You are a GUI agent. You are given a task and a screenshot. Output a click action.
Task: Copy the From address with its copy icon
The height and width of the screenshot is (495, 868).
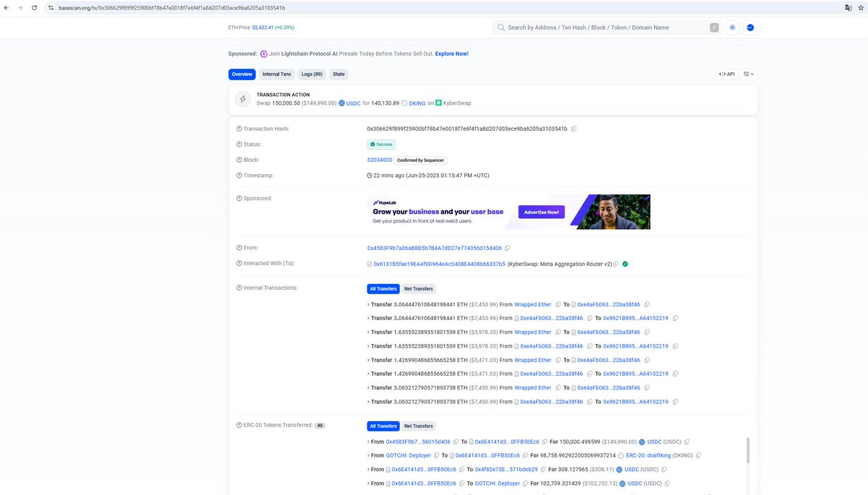[507, 247]
